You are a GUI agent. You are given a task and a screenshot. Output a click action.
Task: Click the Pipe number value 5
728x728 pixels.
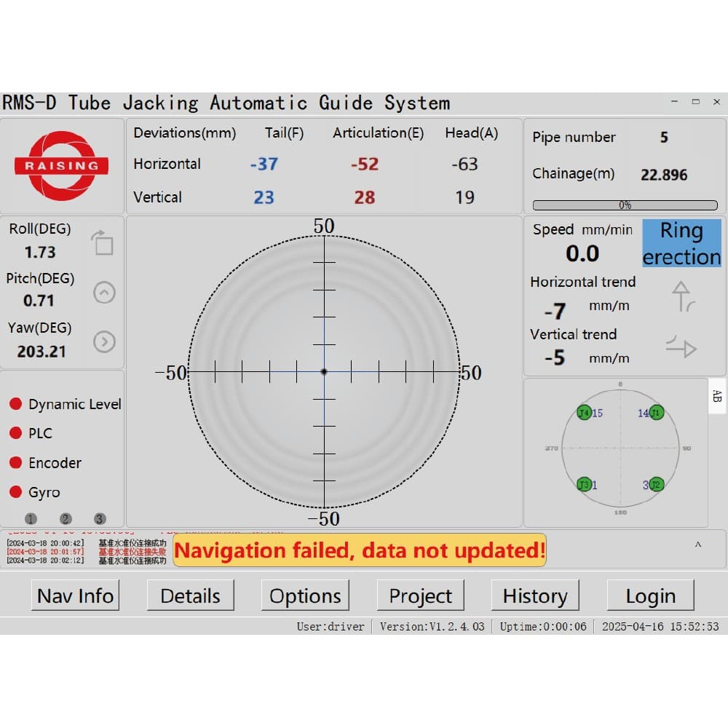665,137
